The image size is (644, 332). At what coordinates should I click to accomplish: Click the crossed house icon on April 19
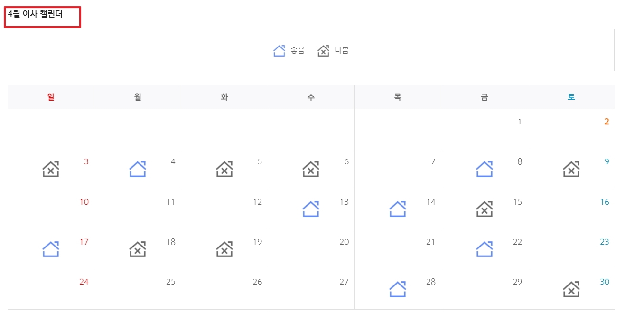pyautogui.click(x=224, y=249)
